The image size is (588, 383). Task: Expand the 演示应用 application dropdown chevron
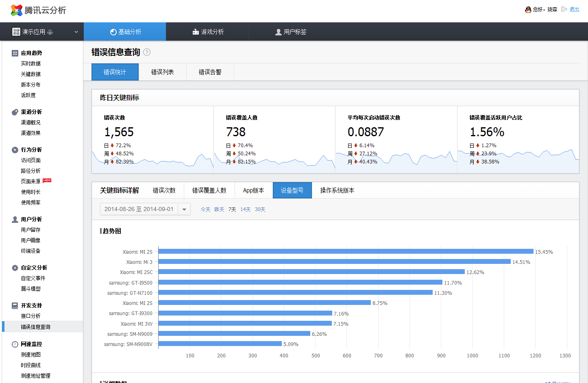tap(76, 32)
